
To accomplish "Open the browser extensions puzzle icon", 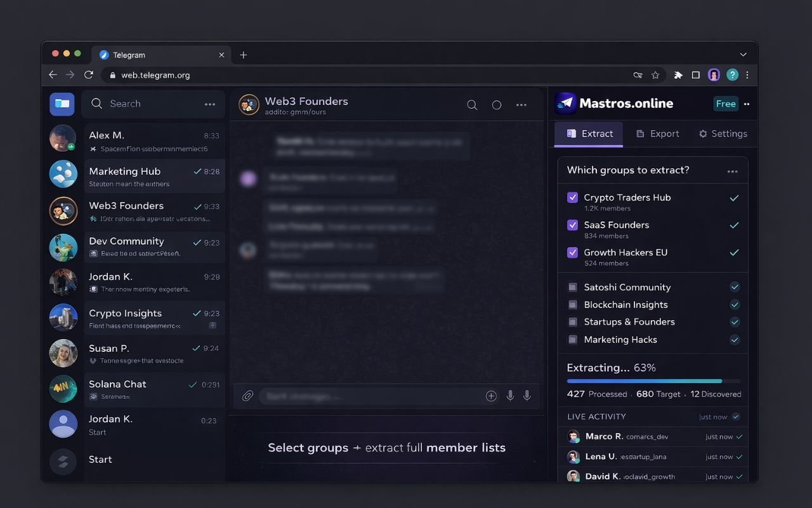I will click(x=678, y=75).
